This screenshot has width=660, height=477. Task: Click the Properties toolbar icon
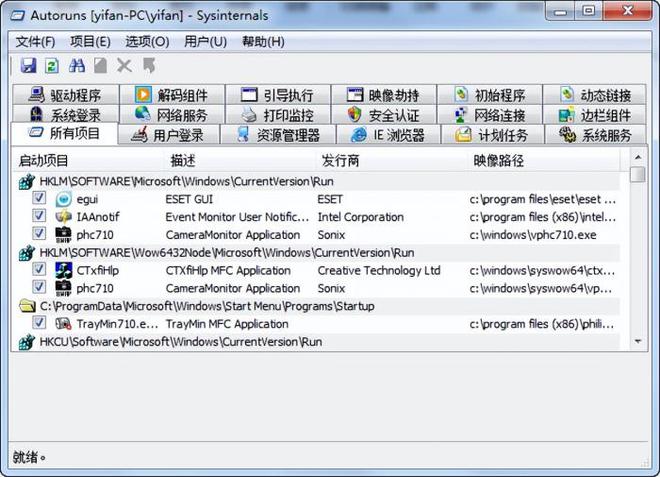100,66
